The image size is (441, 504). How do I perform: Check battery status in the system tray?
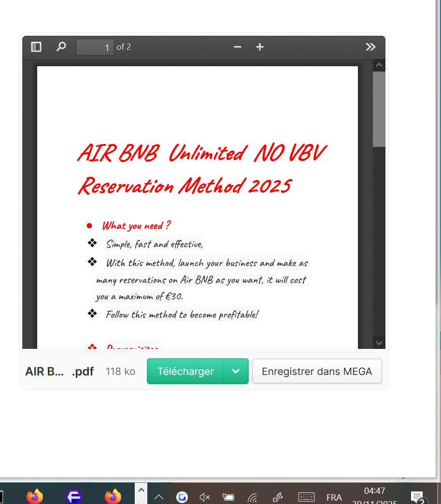click(x=228, y=497)
